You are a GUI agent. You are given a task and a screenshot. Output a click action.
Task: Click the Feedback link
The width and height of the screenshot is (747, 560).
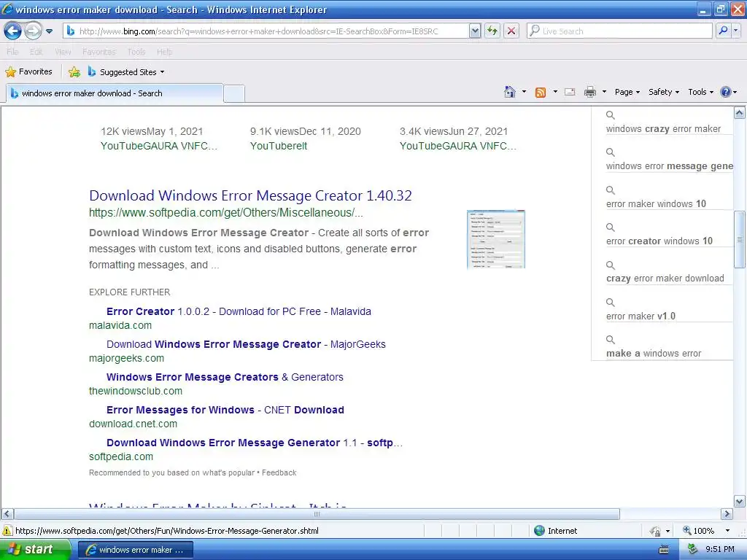(279, 472)
